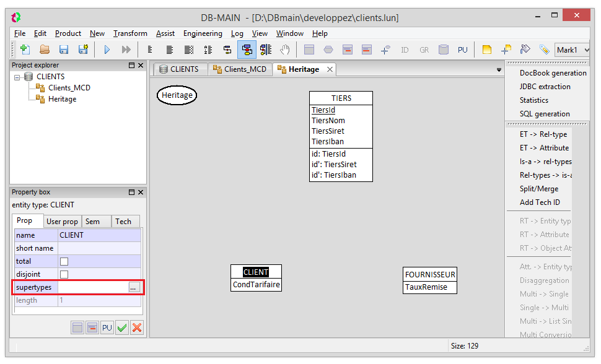Viewport: 601px width, 364px height.
Task: Toggle the total checkbox
Action: tap(64, 261)
